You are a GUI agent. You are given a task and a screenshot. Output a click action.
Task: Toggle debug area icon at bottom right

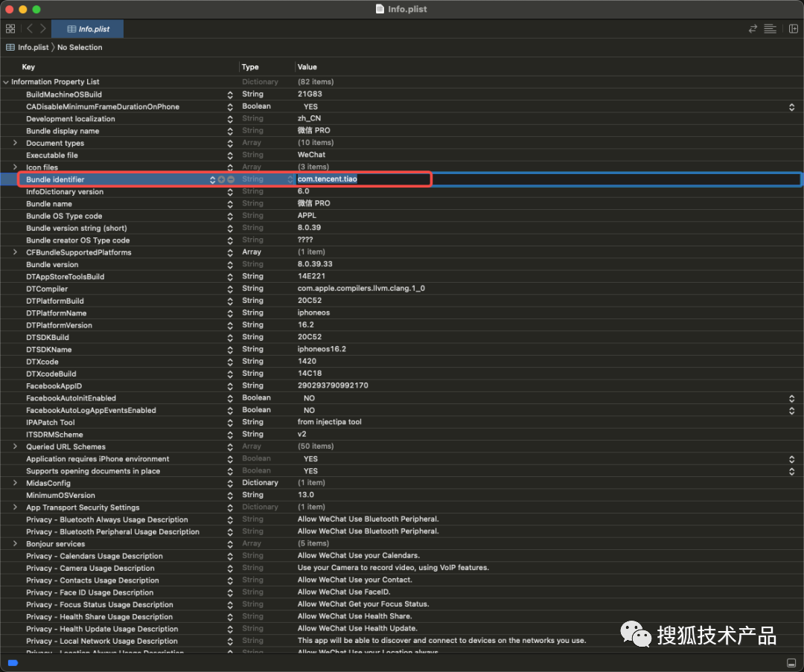tap(791, 663)
